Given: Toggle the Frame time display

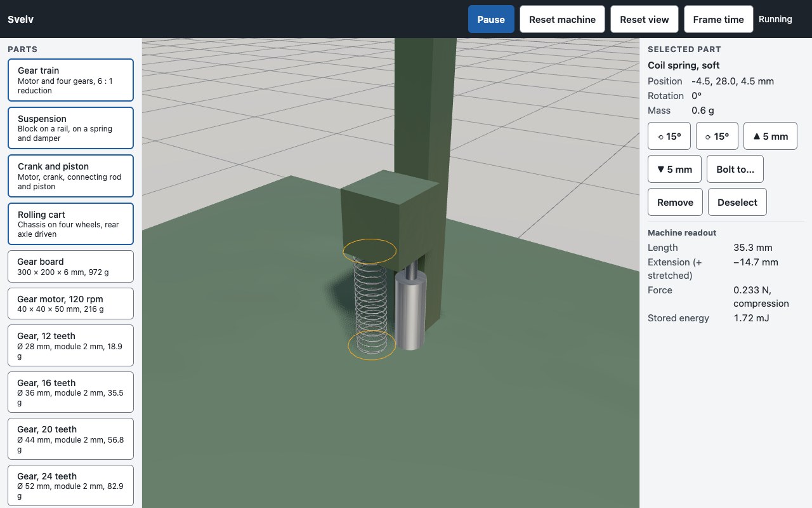Looking at the screenshot, I should click(x=718, y=19).
